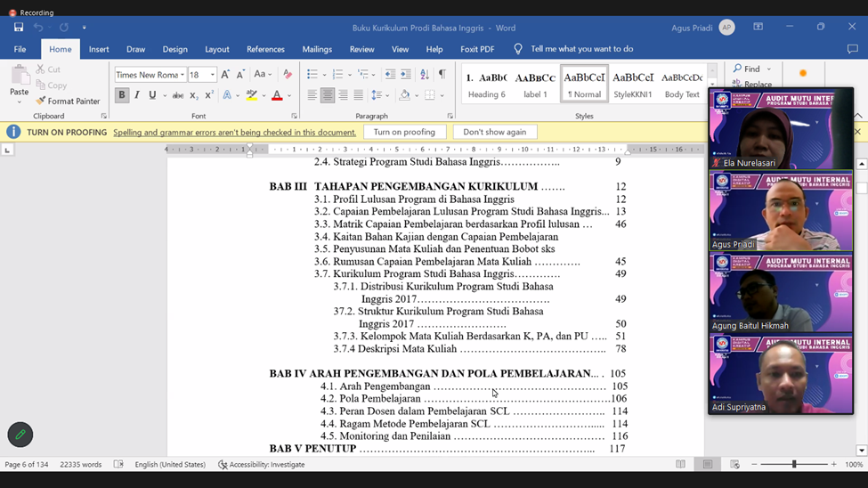
Task: Toggle Underline formatting
Action: [152, 95]
